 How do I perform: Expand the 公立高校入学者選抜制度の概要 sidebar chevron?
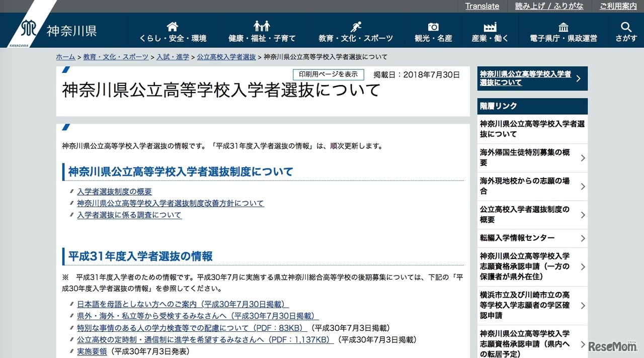pos(583,215)
